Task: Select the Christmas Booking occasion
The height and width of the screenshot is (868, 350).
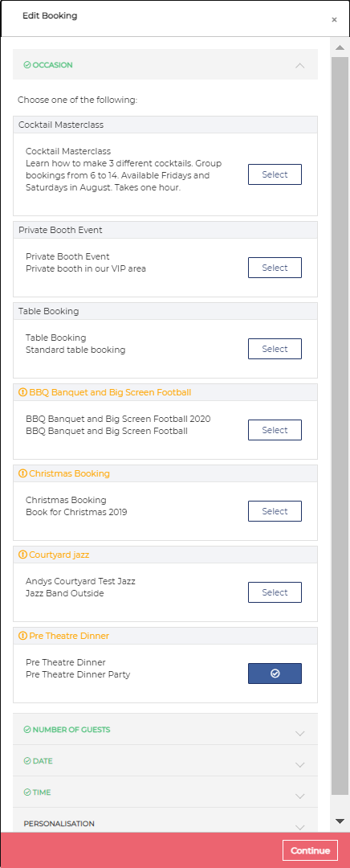Action: 275,511
